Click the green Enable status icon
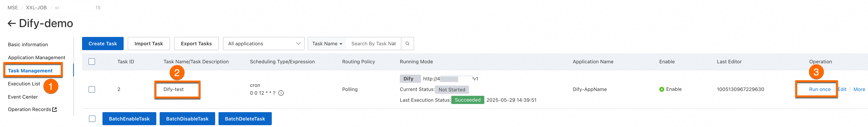Viewport: 868px width, 127px height. [661, 89]
